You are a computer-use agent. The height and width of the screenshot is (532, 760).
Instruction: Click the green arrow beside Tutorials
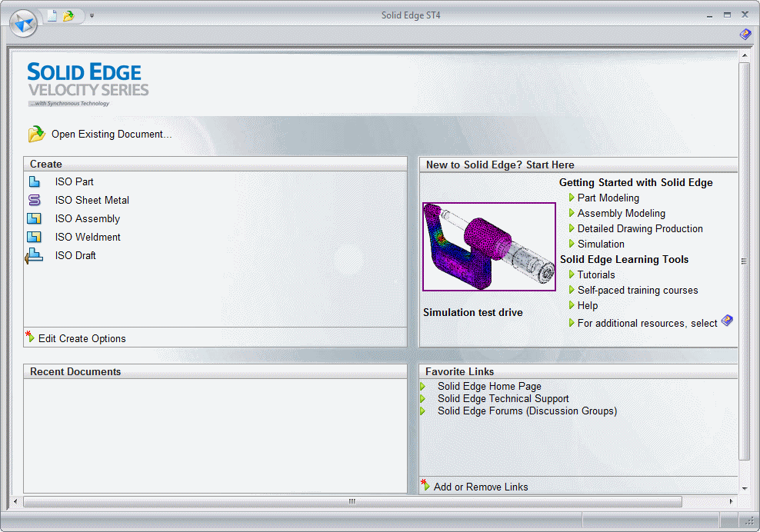(572, 274)
